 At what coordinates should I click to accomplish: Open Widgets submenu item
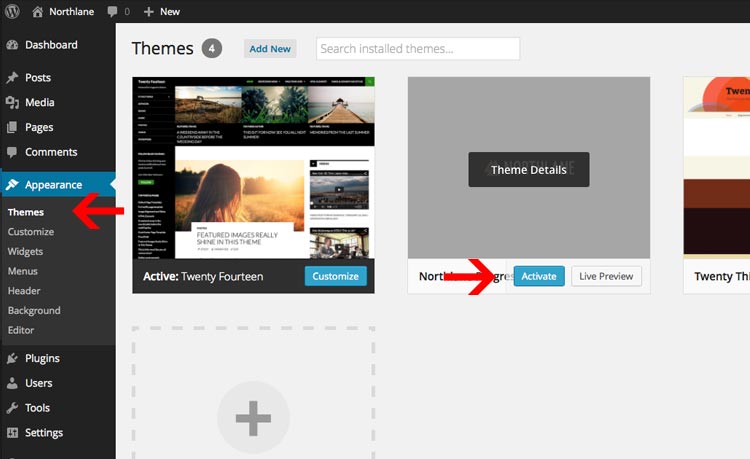[x=25, y=251]
